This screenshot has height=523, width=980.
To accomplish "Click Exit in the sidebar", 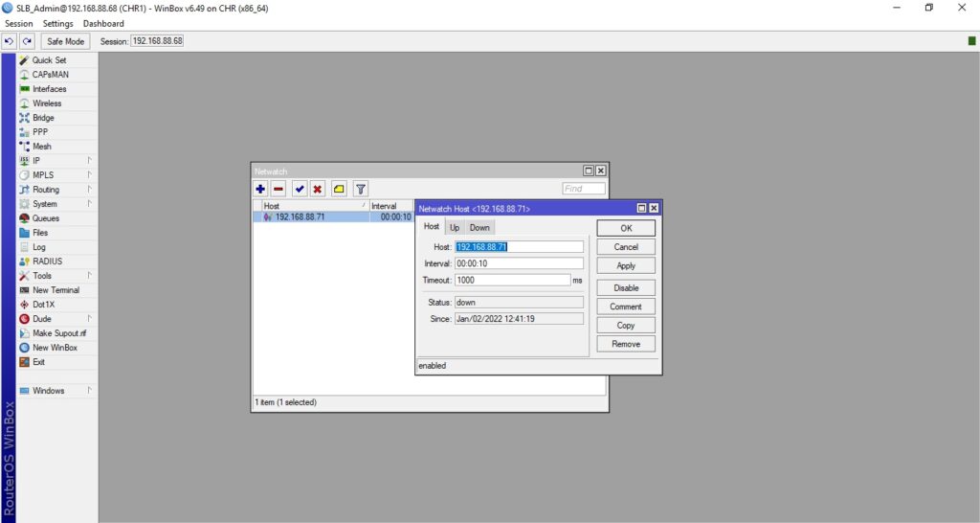I will pos(38,362).
